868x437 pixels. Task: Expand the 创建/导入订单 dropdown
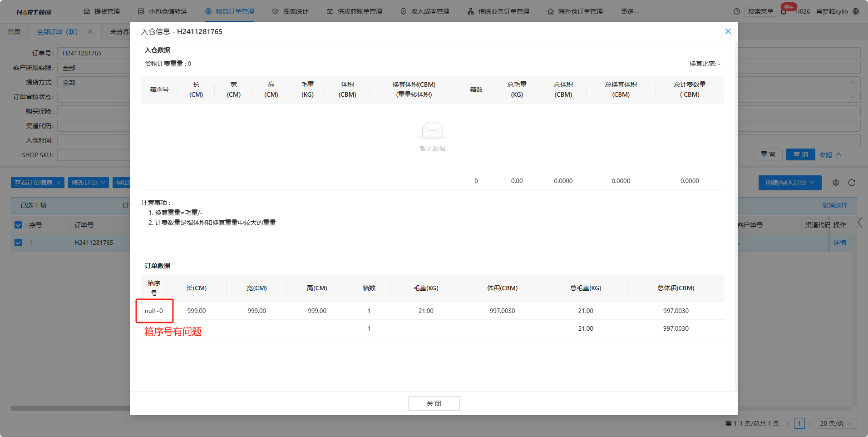[x=789, y=183]
